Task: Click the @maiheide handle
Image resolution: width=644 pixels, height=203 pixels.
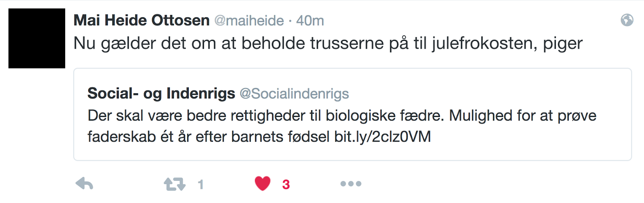Action: coord(249,21)
